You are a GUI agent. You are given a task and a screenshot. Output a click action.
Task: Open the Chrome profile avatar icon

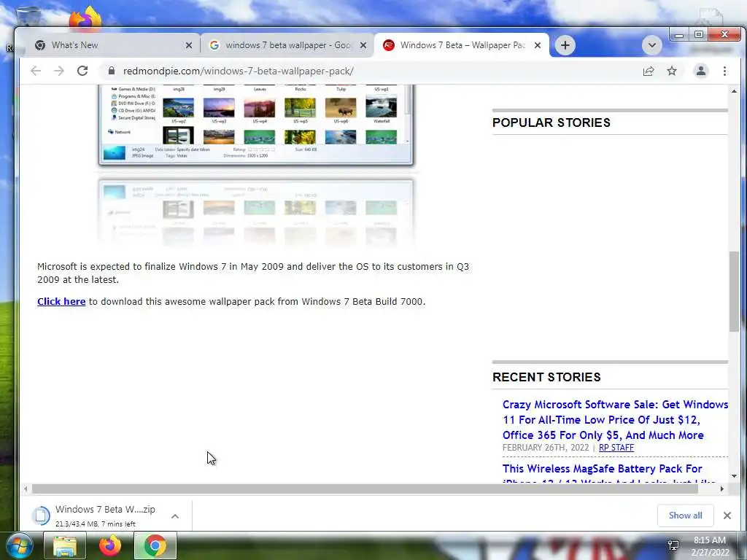pyautogui.click(x=701, y=71)
